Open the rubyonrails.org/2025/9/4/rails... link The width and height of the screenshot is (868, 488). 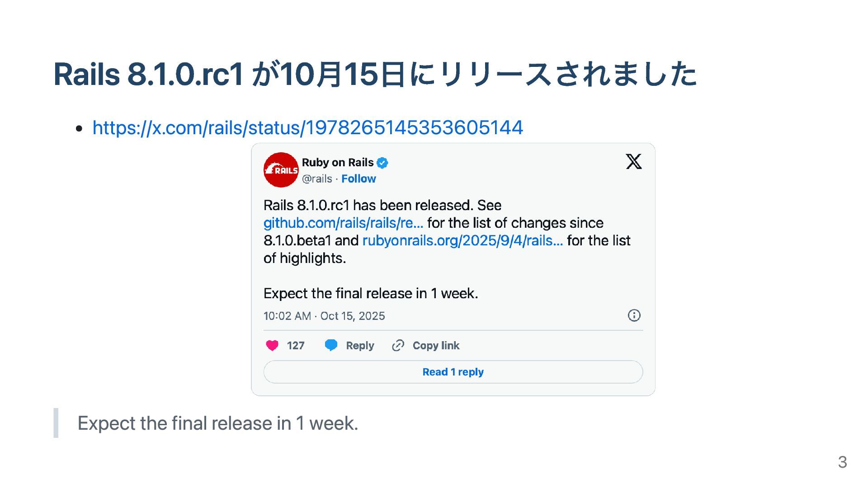(462, 241)
